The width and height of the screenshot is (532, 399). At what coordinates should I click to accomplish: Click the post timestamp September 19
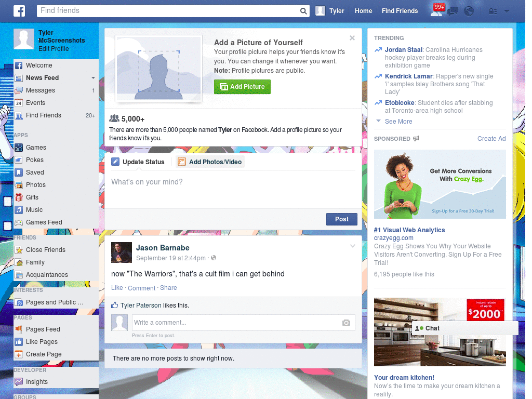(x=170, y=258)
